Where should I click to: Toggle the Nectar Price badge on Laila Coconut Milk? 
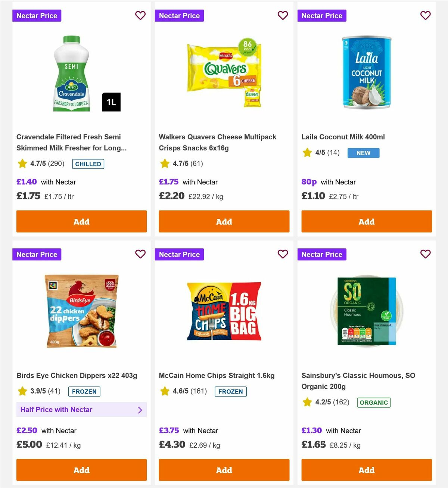(x=322, y=15)
